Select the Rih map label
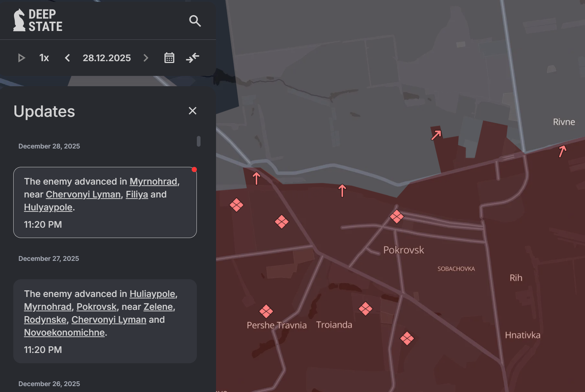This screenshot has height=392, width=585. pos(516,278)
